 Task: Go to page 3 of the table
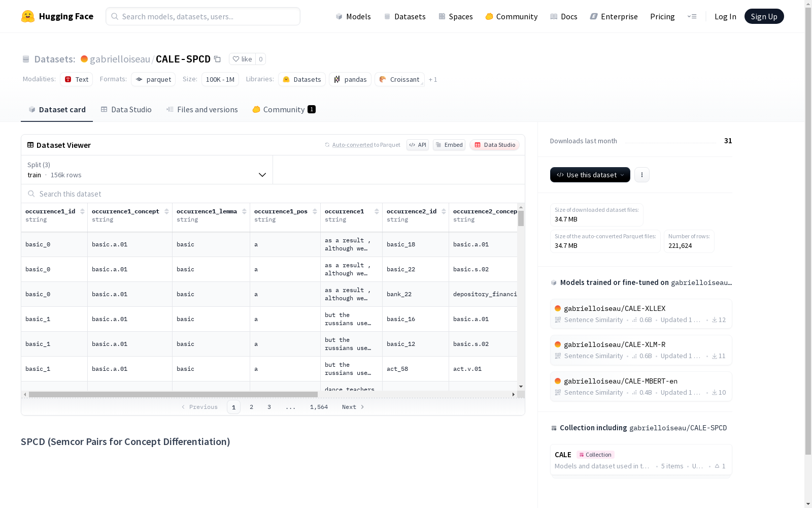coord(269,407)
